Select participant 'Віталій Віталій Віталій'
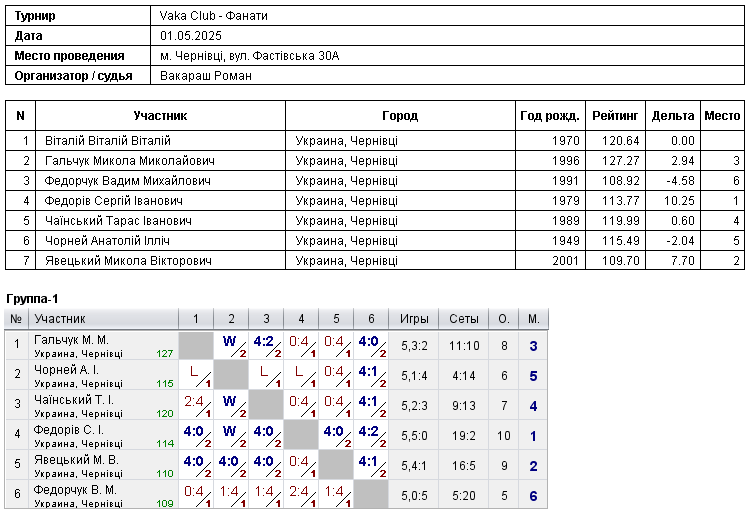Image resolution: width=750 pixels, height=514 pixels. click(x=108, y=141)
